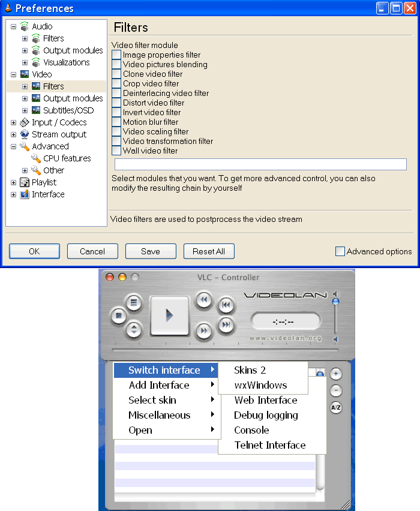Click the Video picture icon in tree
420x511 pixels.
25,74
